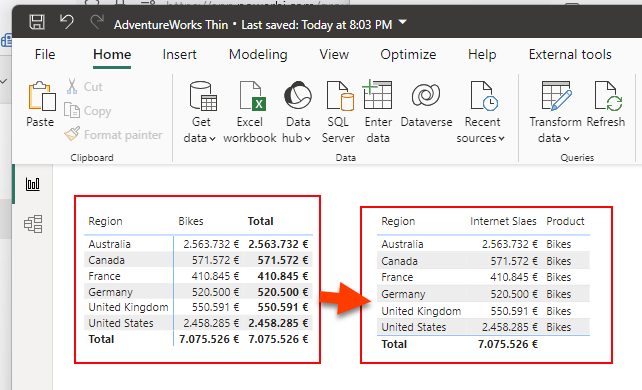Sort by Internet Slaes column header
The width and height of the screenshot is (642, 390).
503,221
